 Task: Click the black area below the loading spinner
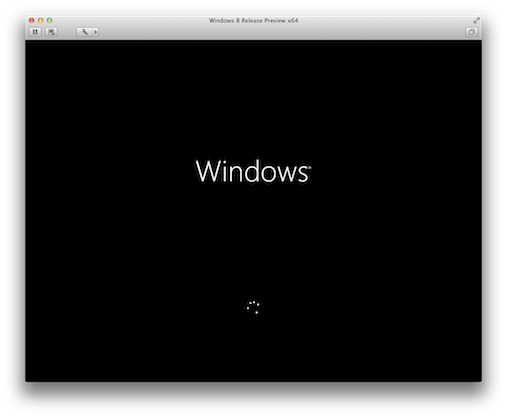pos(253,348)
